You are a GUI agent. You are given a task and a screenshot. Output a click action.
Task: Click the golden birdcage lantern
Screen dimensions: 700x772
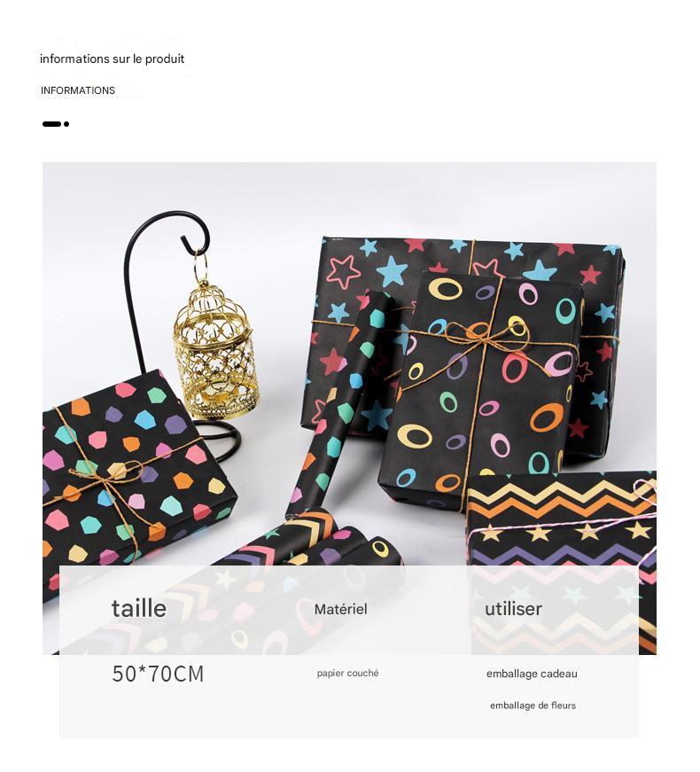point(215,345)
